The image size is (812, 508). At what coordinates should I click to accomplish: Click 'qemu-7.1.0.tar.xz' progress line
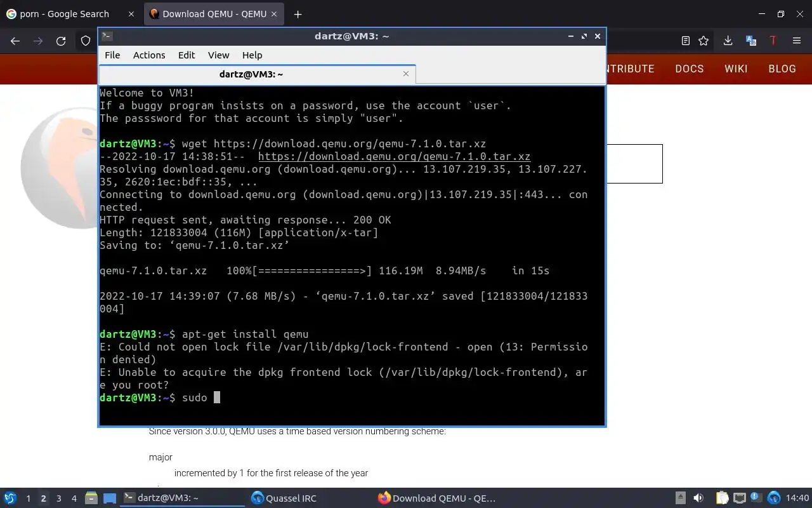324,271
